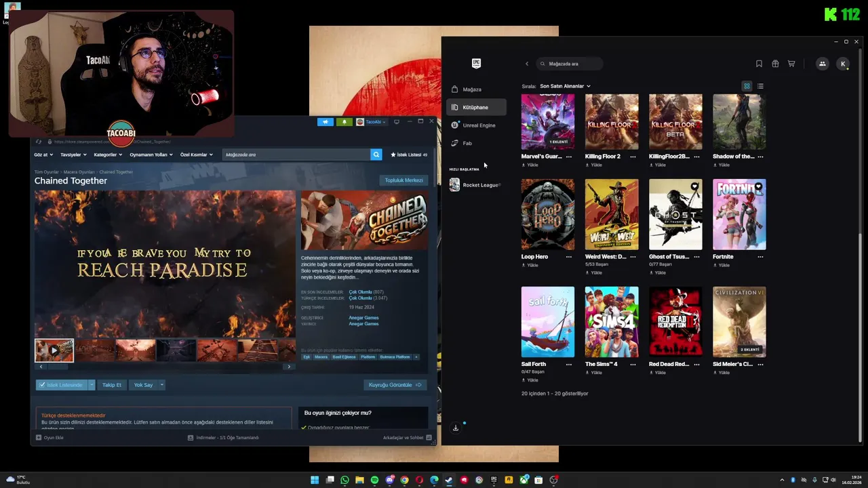Image resolution: width=868 pixels, height=488 pixels.
Task: Click 'Takip Et' follow button
Action: pyautogui.click(x=112, y=385)
